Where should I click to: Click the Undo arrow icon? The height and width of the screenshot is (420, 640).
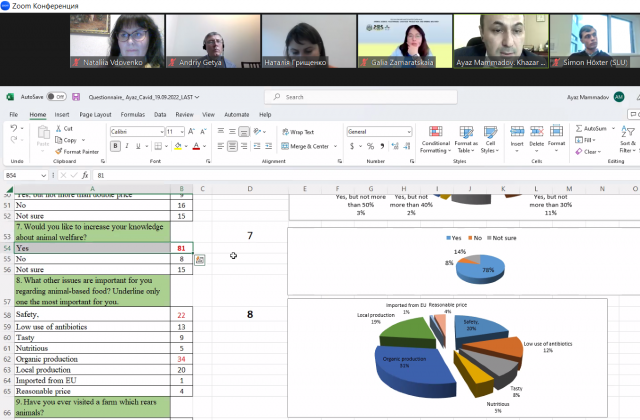tap(13, 128)
